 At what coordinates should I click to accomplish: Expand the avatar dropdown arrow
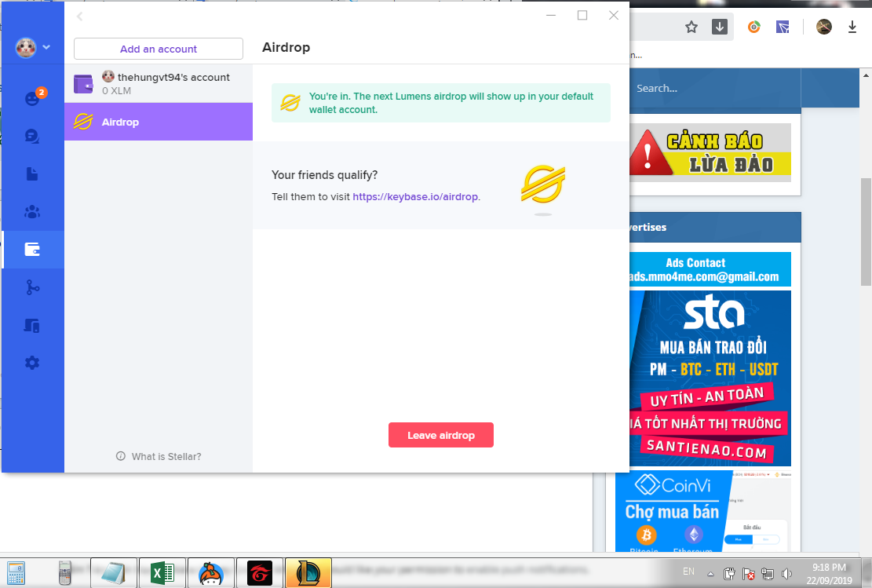pyautogui.click(x=47, y=47)
